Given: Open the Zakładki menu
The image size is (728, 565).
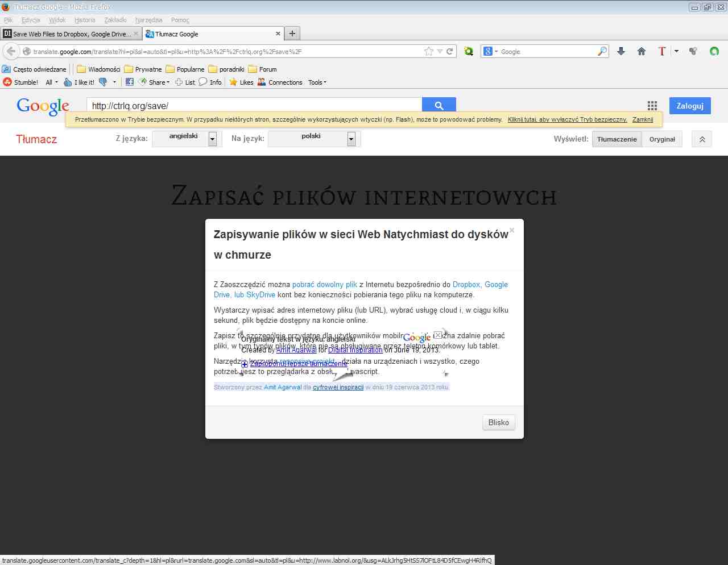Looking at the screenshot, I should (x=115, y=20).
